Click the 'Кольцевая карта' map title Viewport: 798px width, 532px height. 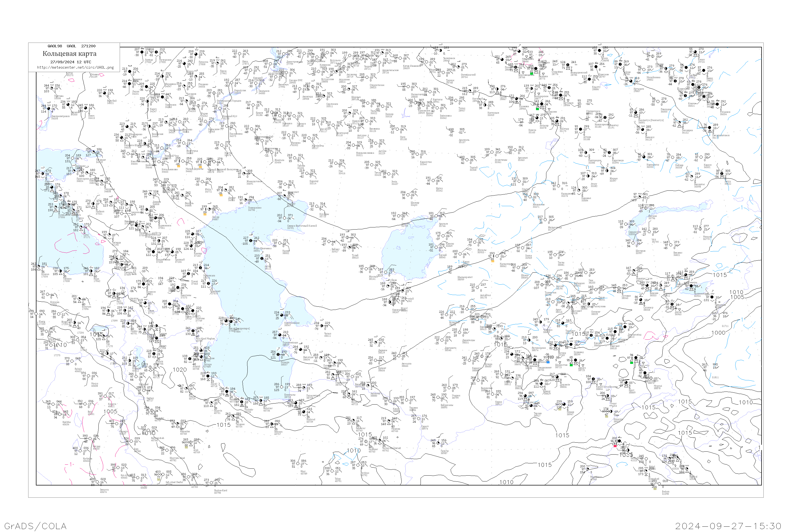click(x=69, y=54)
